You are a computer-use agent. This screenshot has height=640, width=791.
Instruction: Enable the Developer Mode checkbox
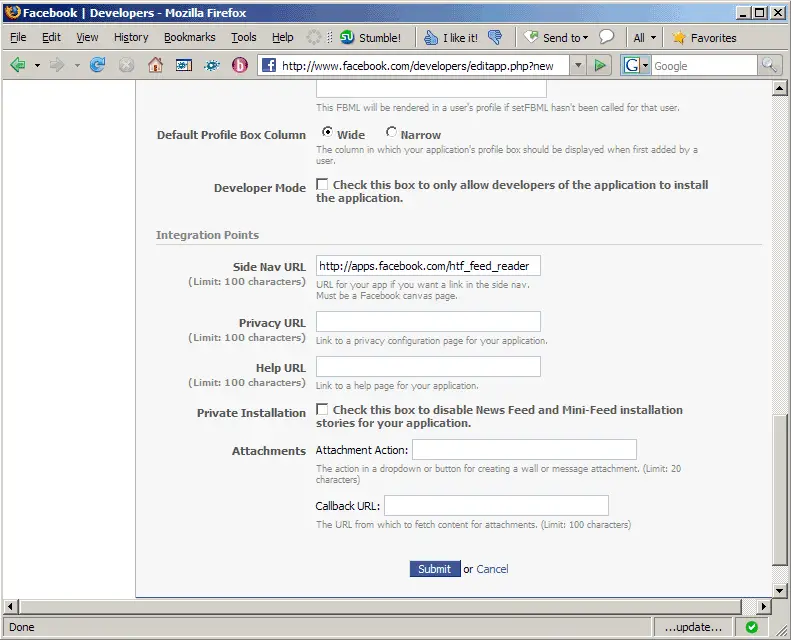point(322,184)
